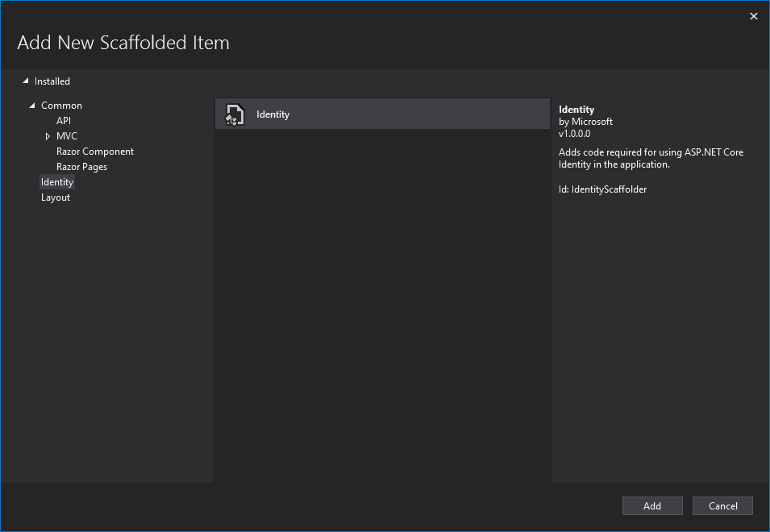Select the Installed root label
The image size is (770, 532).
click(52, 81)
